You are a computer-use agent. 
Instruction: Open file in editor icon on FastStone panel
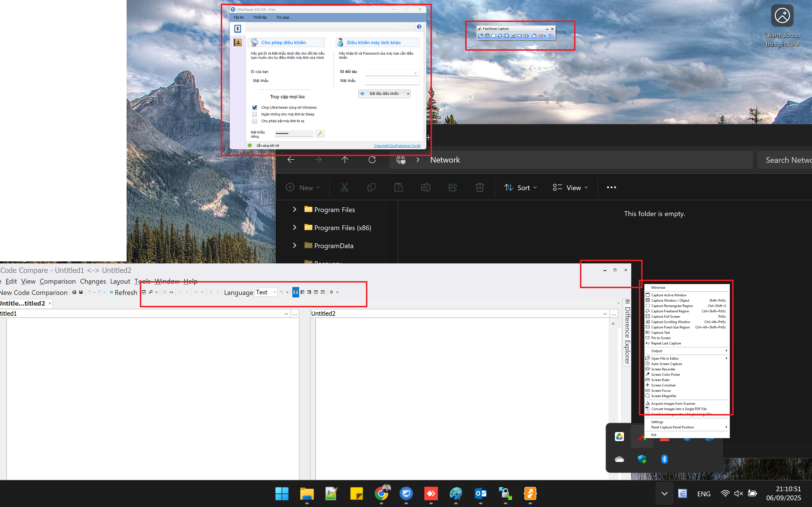(480, 36)
